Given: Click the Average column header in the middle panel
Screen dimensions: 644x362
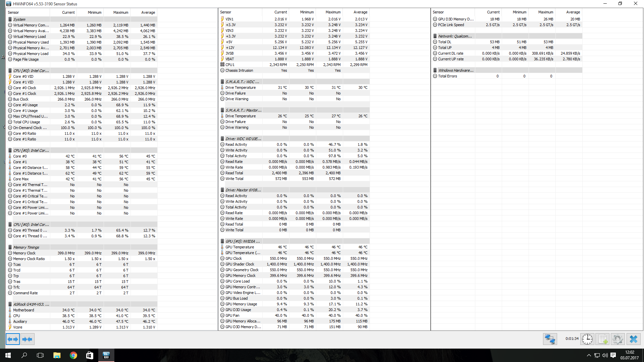Looking at the screenshot, I should 360,12.
